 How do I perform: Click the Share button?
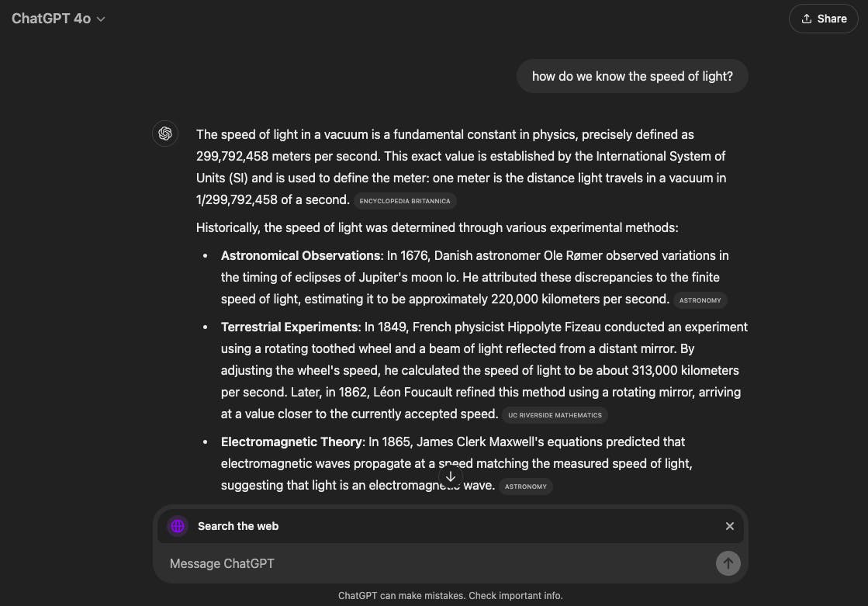point(823,19)
